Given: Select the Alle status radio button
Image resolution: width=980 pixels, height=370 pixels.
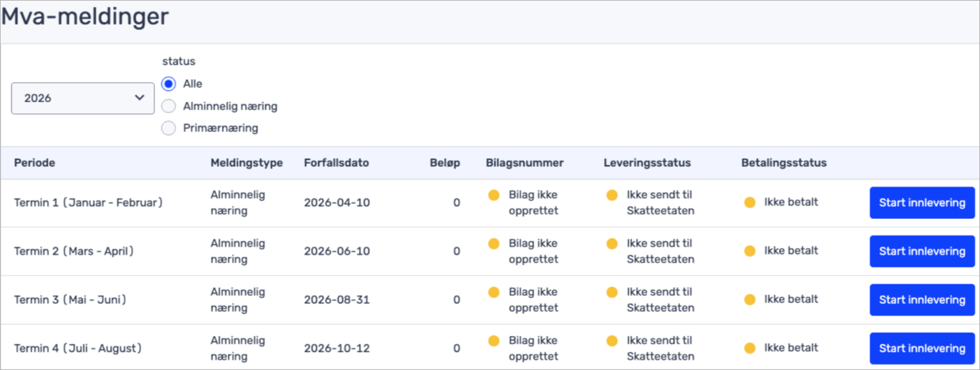Looking at the screenshot, I should point(168,84).
